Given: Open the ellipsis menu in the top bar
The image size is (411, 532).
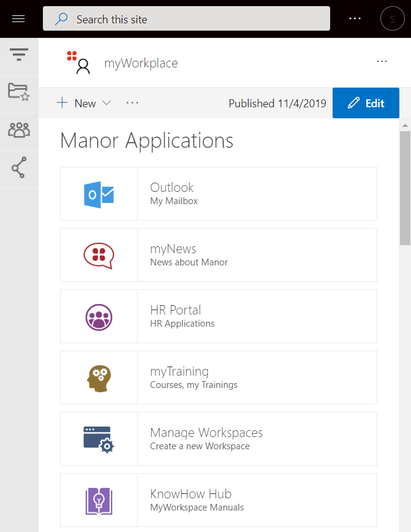Looking at the screenshot, I should [x=355, y=18].
